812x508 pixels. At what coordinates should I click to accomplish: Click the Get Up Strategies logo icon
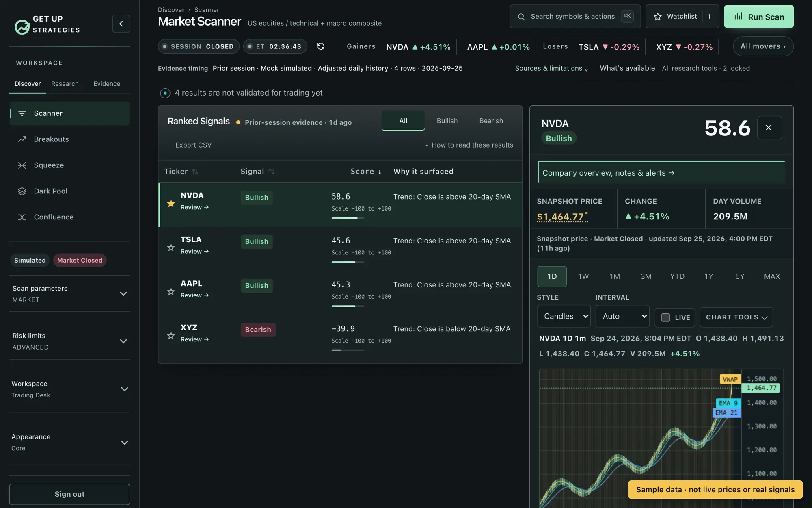[x=22, y=27]
